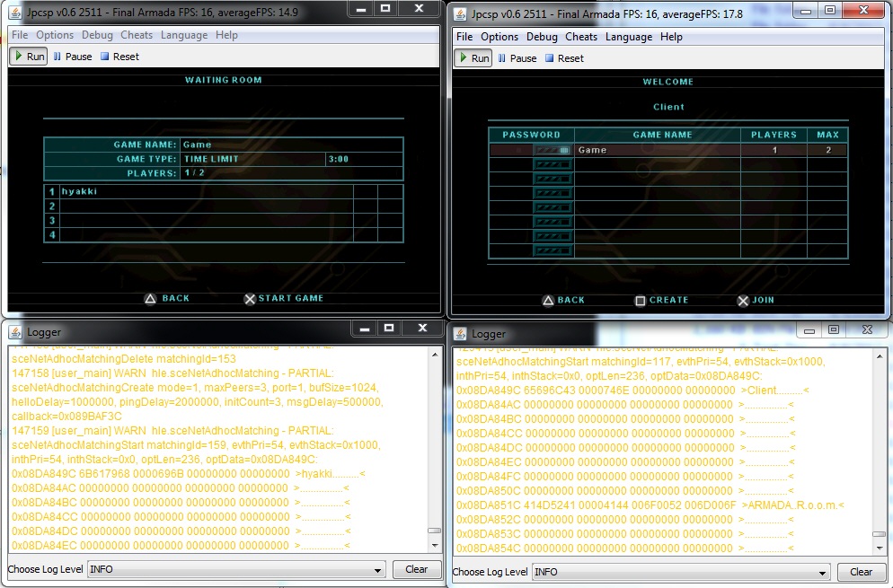The image size is (893, 588).
Task: Click the scrollbar thumb in the right Logger
Action: [x=880, y=534]
